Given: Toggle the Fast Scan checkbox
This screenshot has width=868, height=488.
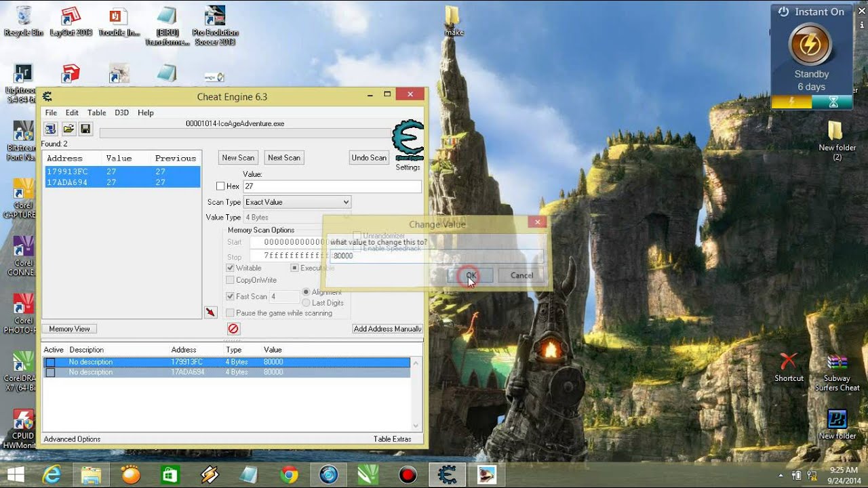Looking at the screenshot, I should (x=231, y=296).
